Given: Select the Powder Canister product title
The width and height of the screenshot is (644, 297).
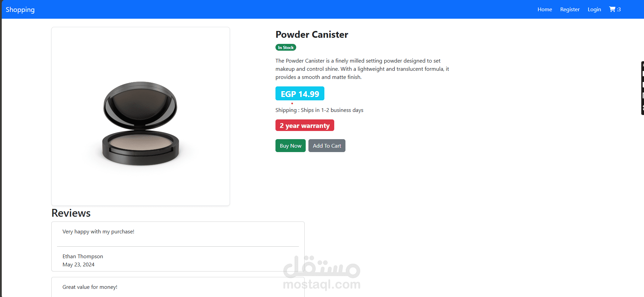Looking at the screenshot, I should point(312,34).
